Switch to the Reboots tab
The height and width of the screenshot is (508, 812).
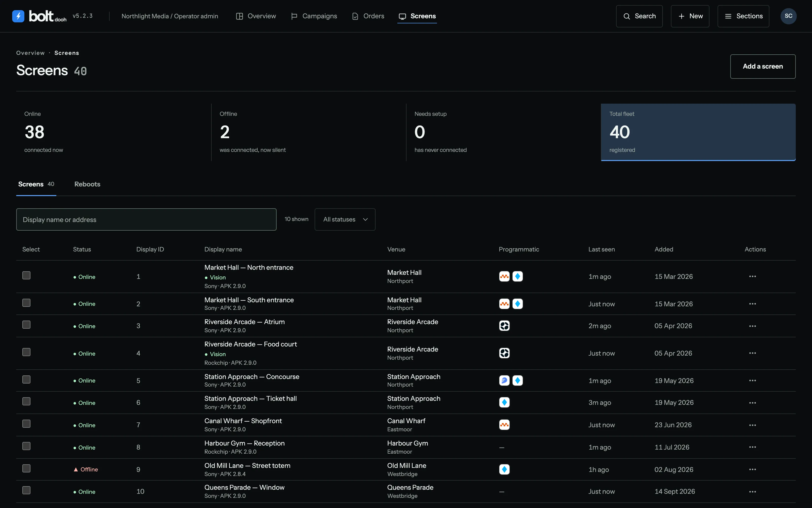87,184
